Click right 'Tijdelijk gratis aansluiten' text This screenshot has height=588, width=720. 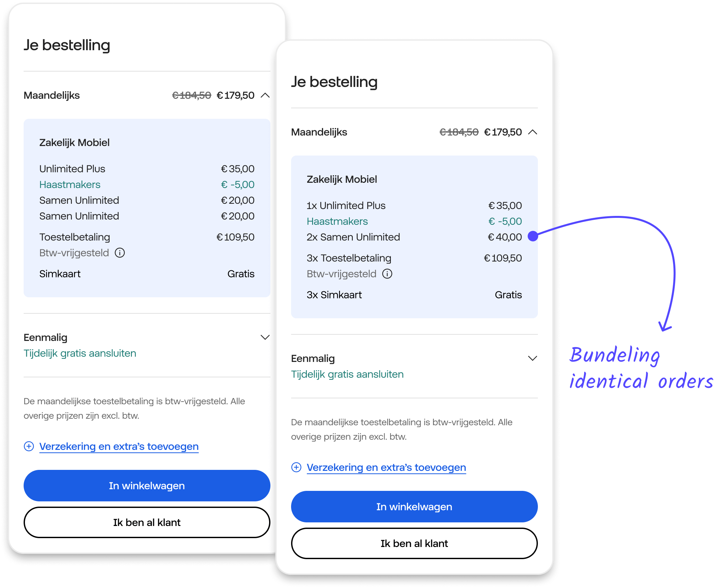click(347, 374)
